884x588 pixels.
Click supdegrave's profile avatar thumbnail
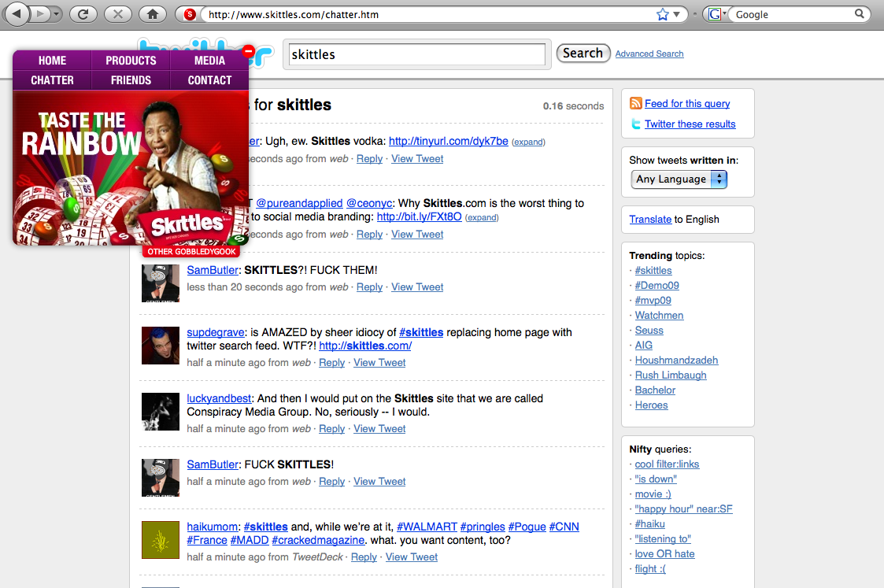point(161,346)
